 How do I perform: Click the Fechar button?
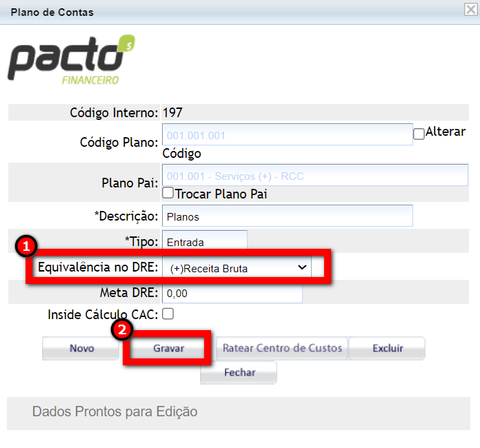click(239, 372)
